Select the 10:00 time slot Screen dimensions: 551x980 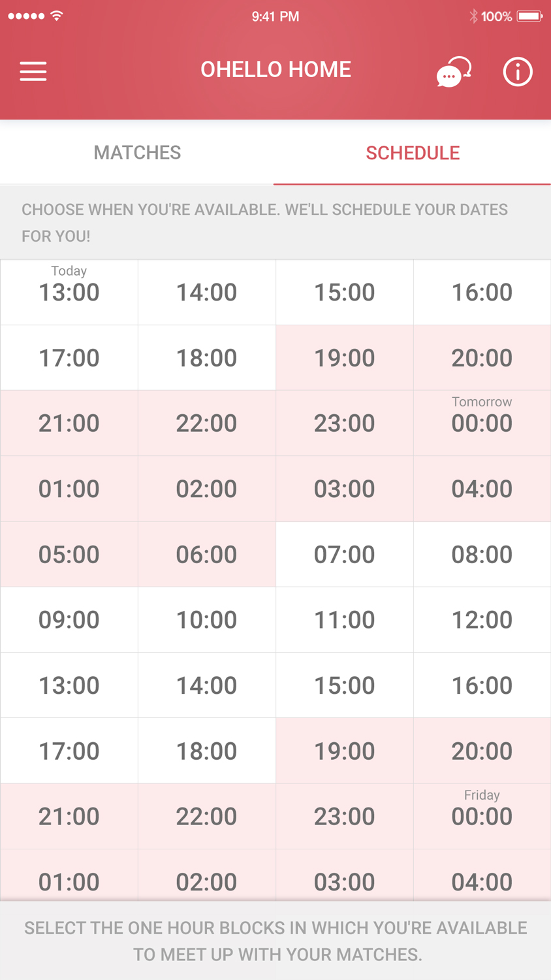(206, 620)
